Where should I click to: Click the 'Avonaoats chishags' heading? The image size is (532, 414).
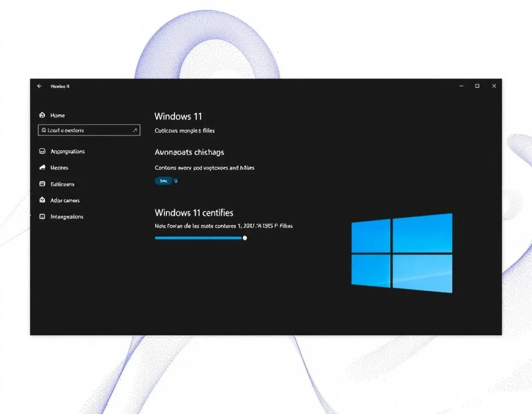[189, 152]
